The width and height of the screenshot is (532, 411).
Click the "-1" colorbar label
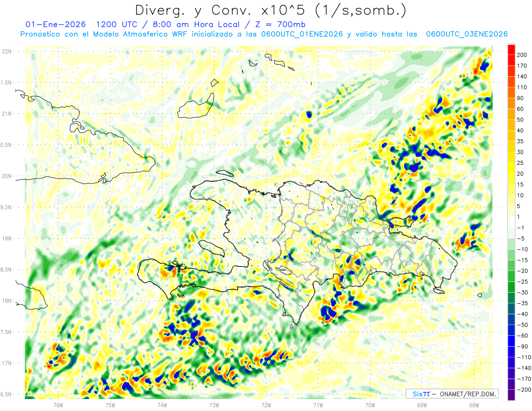[x=520, y=227]
